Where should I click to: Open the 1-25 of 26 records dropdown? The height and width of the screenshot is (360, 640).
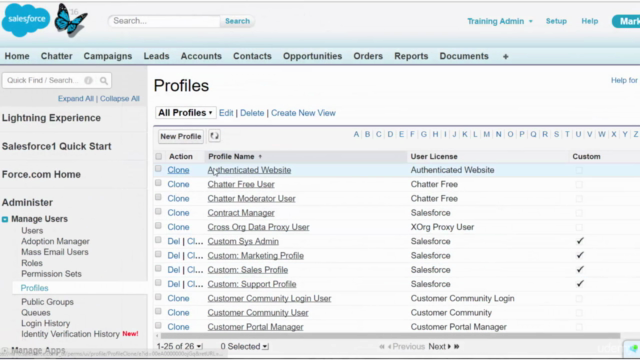tap(179, 347)
